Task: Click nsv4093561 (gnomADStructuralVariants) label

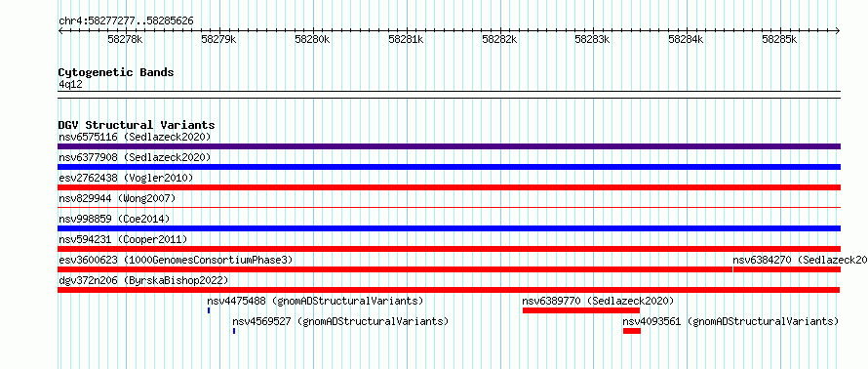Action: [x=730, y=321]
